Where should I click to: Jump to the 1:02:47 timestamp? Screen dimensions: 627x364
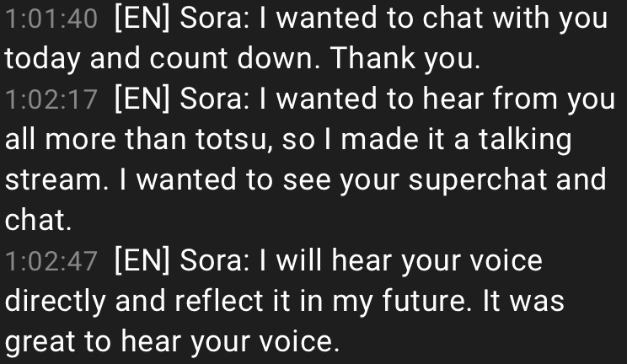tap(51, 261)
